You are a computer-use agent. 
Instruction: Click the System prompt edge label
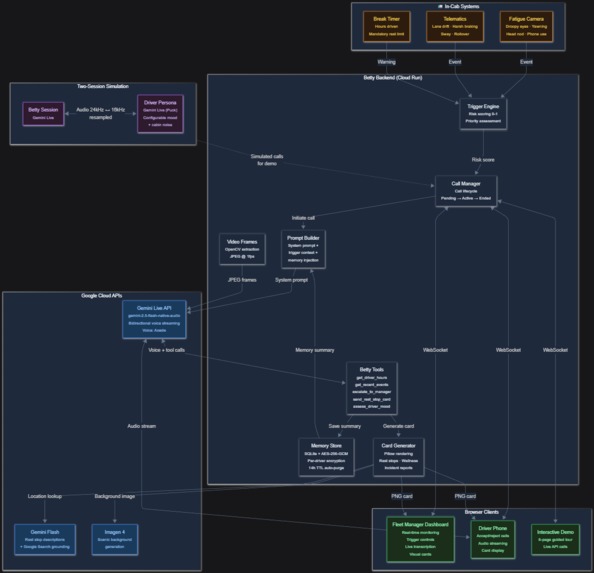click(291, 280)
